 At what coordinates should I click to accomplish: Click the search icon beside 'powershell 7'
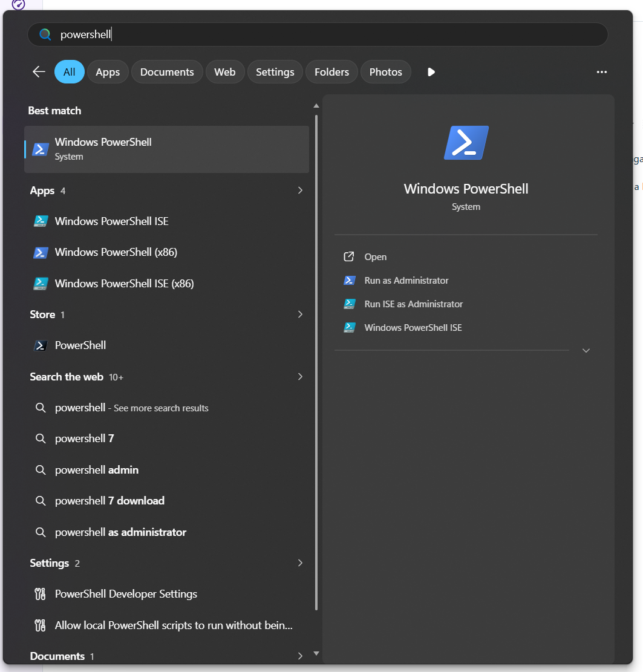[x=41, y=439]
